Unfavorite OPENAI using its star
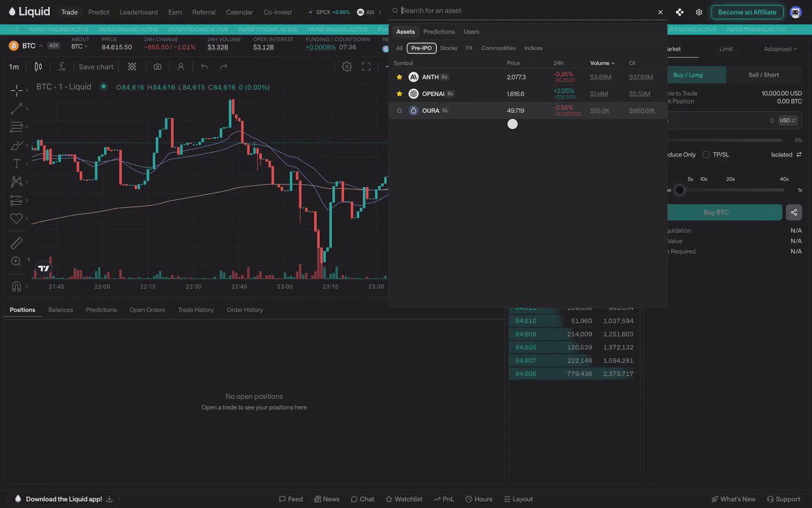812x508 pixels. (399, 94)
